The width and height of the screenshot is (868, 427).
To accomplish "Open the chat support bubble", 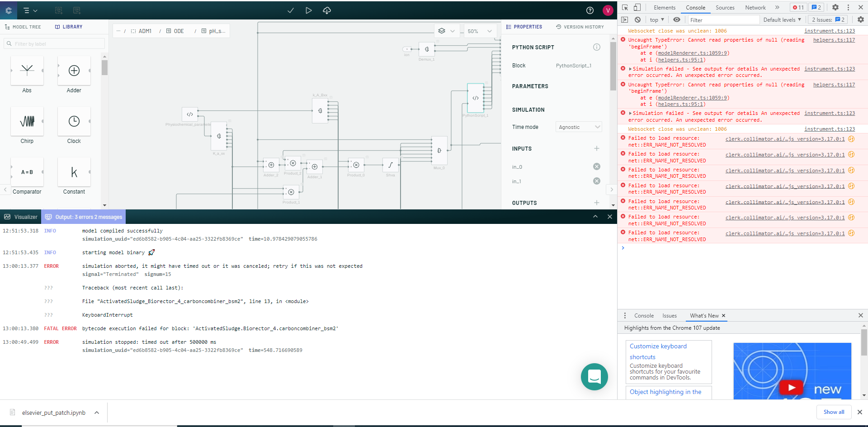I will (x=594, y=377).
